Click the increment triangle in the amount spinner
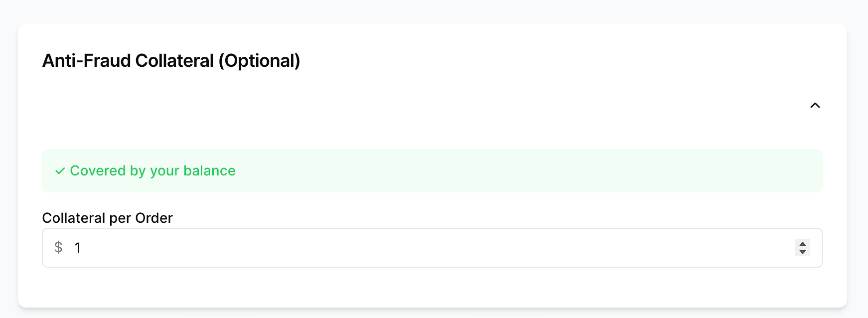 coord(803,245)
